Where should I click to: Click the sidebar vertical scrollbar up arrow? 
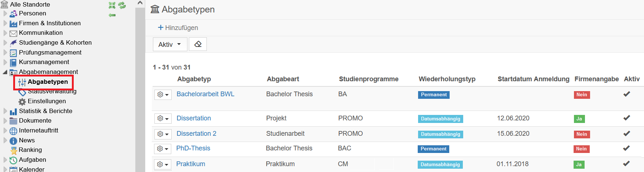click(140, 3)
